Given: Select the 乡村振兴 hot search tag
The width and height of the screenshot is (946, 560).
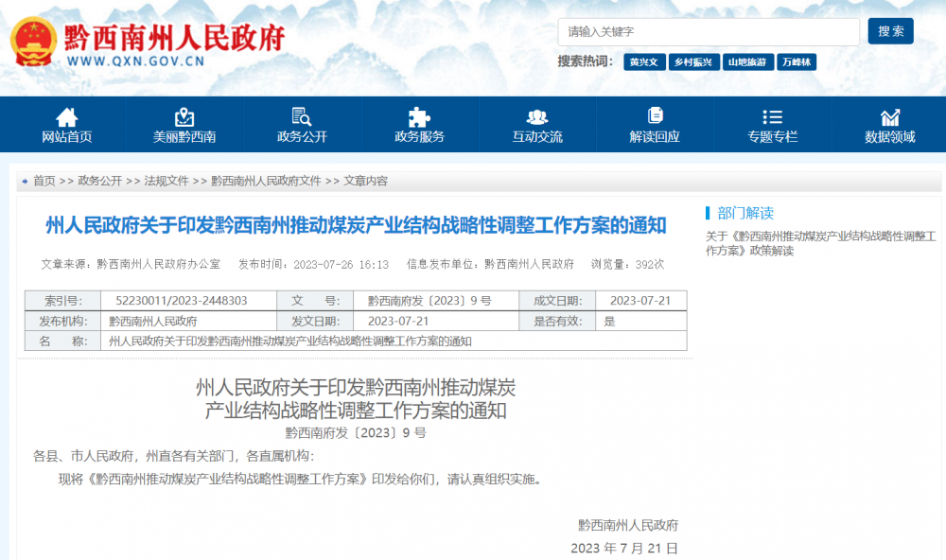Looking at the screenshot, I should (x=693, y=62).
